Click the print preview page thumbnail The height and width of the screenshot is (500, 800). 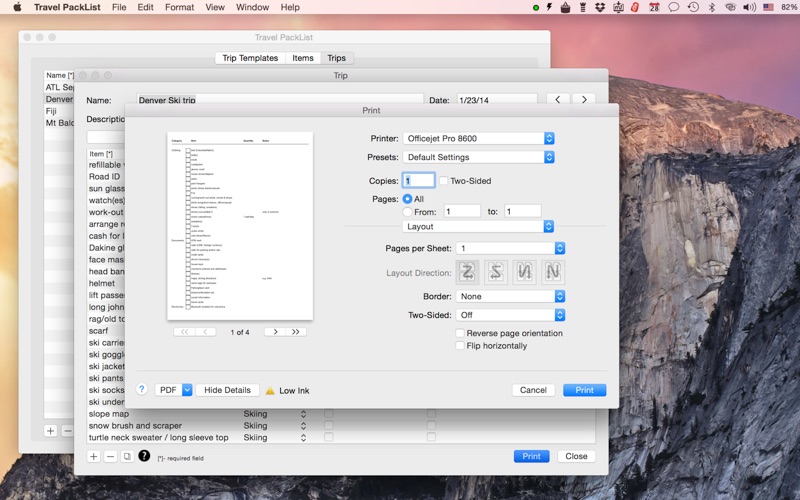[x=240, y=226]
